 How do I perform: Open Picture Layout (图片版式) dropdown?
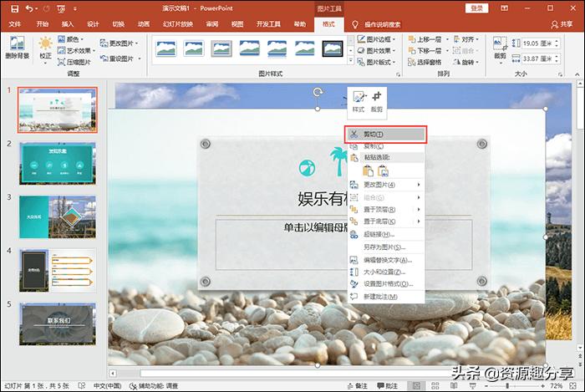[x=376, y=63]
